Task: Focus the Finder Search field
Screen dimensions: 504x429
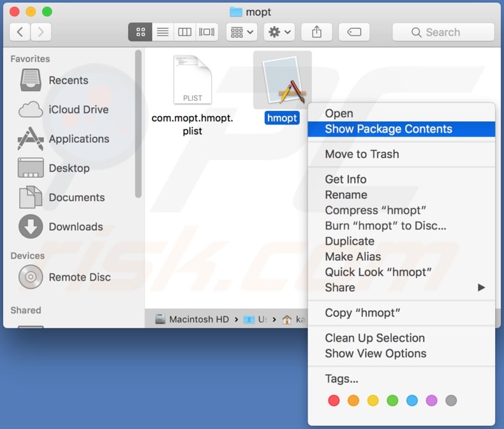Action: tap(443, 32)
